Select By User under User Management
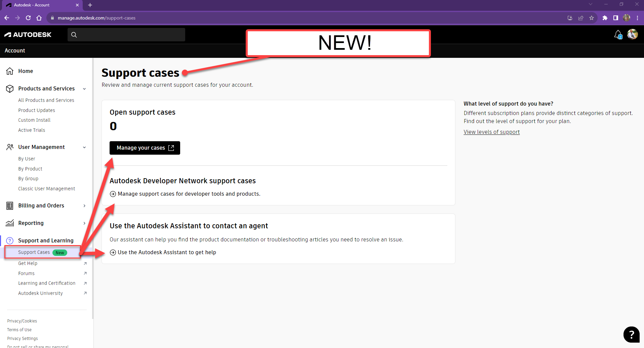 click(27, 159)
